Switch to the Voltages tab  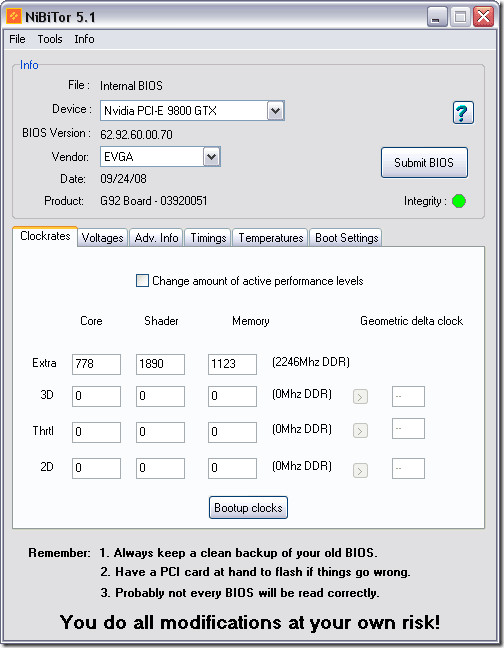point(102,238)
